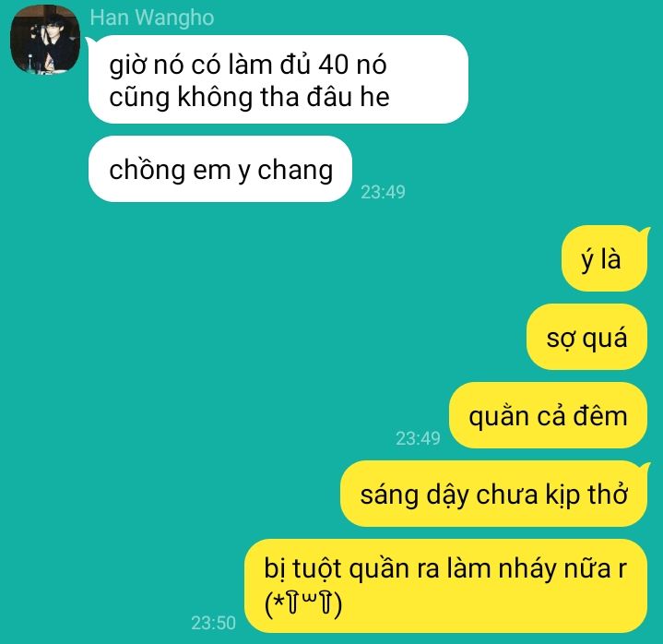Select the "quằn cả đêm" message bubble

548,415
